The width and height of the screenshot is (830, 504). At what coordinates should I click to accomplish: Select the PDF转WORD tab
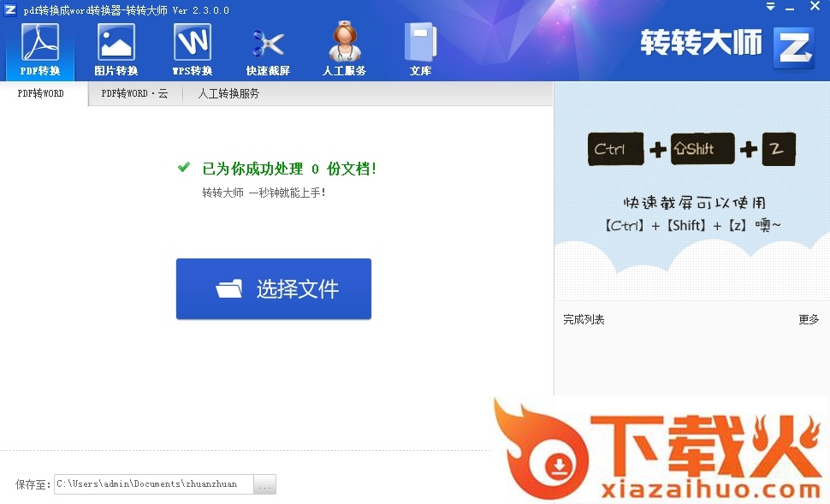pyautogui.click(x=41, y=93)
